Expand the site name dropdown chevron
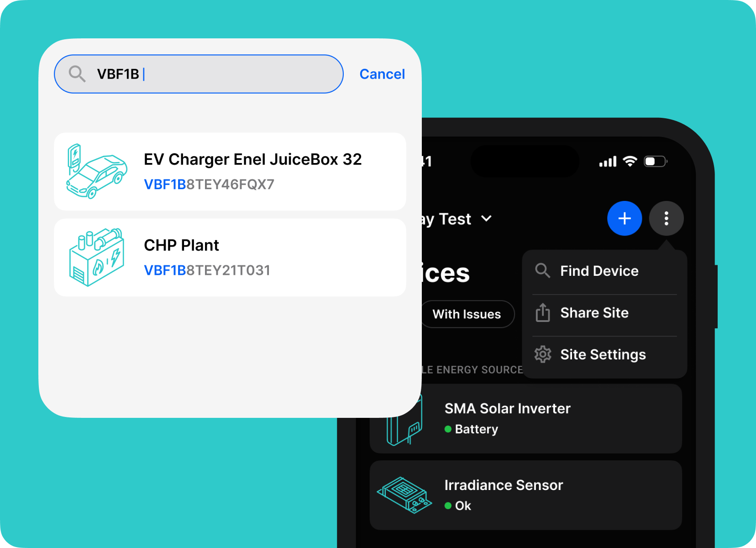 (487, 219)
